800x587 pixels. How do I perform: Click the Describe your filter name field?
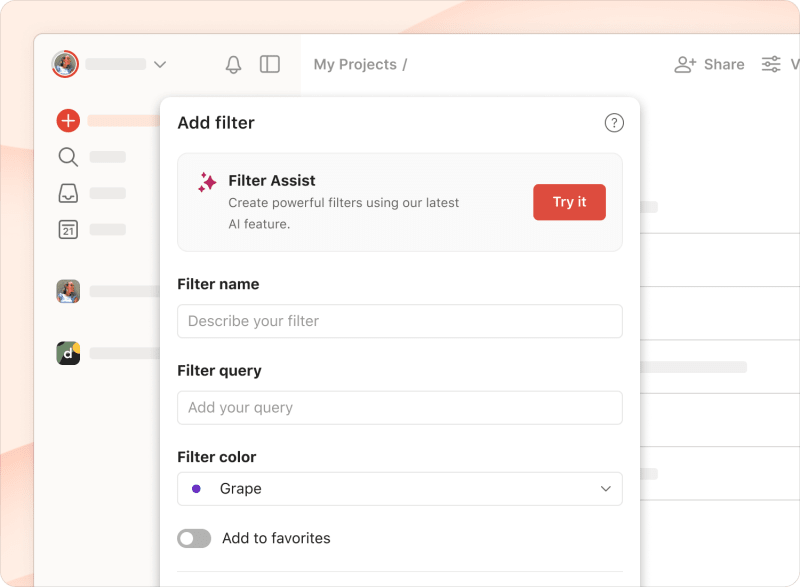(400, 321)
